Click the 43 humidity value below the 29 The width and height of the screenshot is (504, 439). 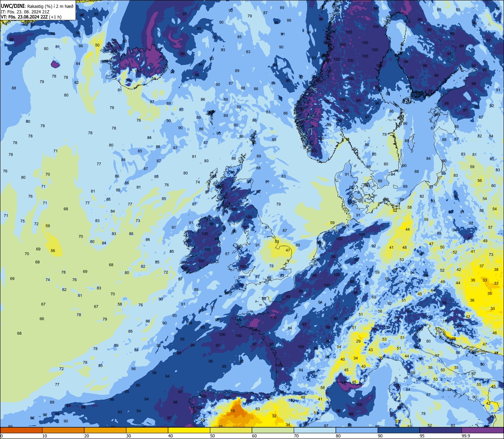(x=371, y=350)
